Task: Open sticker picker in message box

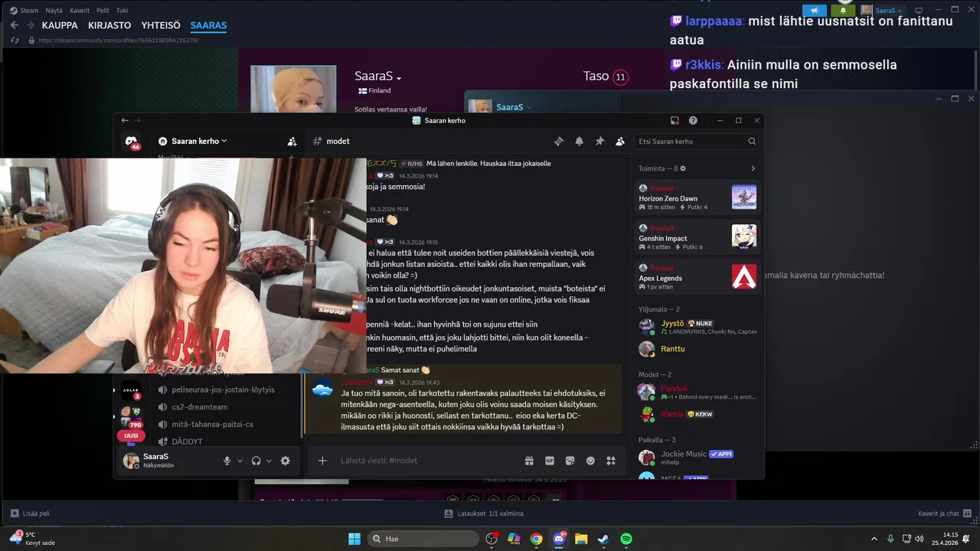Action: [x=570, y=461]
